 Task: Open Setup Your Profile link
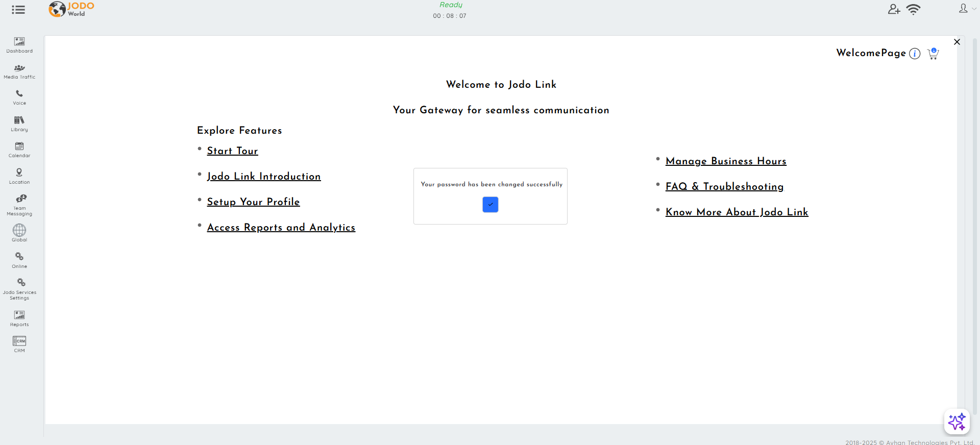253,202
